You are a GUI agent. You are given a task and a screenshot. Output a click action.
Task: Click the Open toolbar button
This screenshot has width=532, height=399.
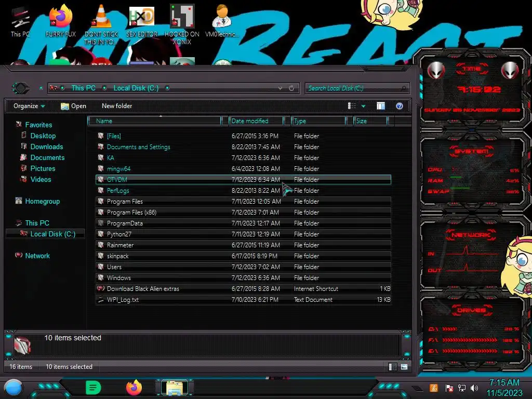pos(73,106)
